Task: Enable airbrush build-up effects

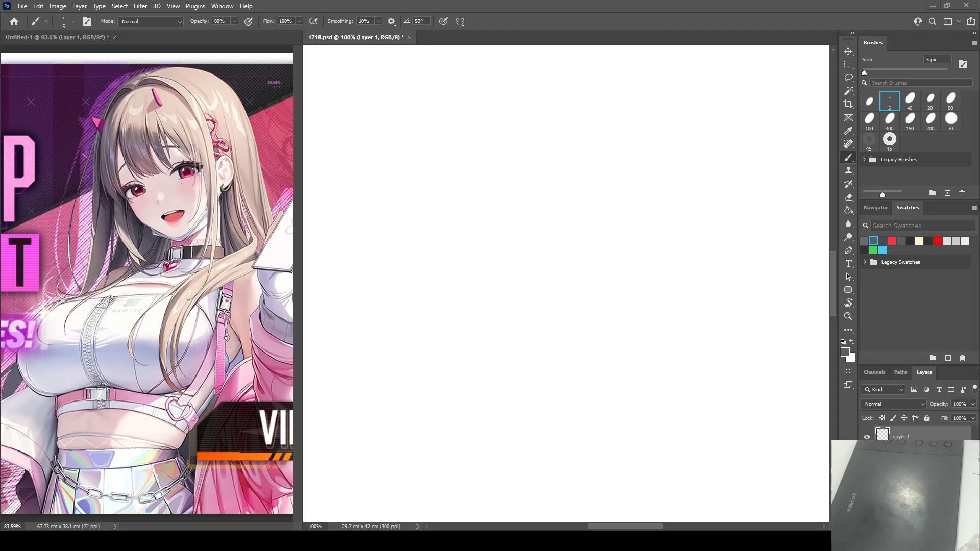Action: click(x=313, y=21)
